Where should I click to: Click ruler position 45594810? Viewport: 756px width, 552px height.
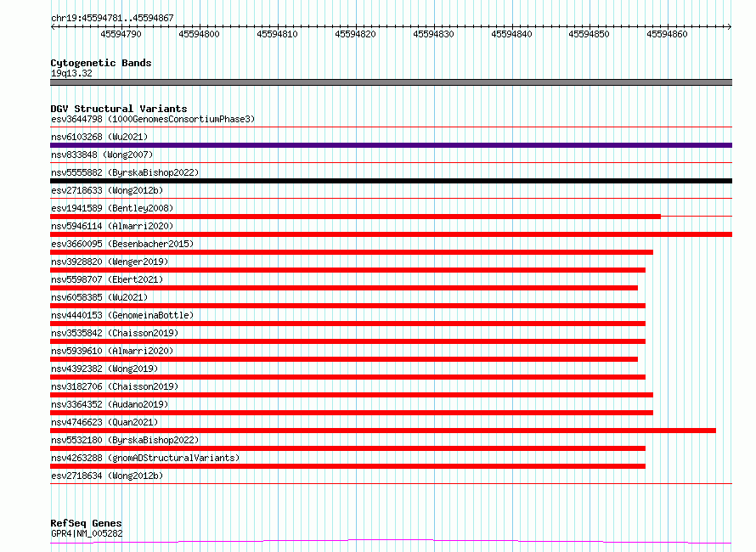tap(277, 34)
